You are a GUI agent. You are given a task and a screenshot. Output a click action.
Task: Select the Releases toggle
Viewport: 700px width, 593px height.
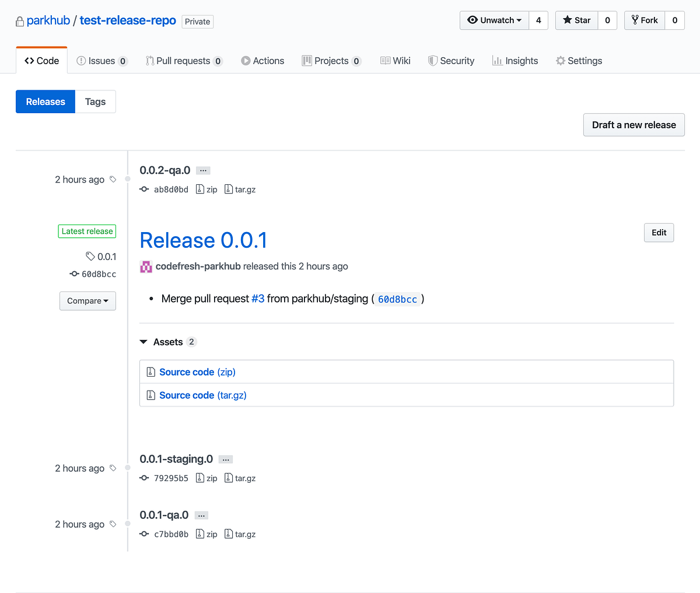(x=45, y=101)
